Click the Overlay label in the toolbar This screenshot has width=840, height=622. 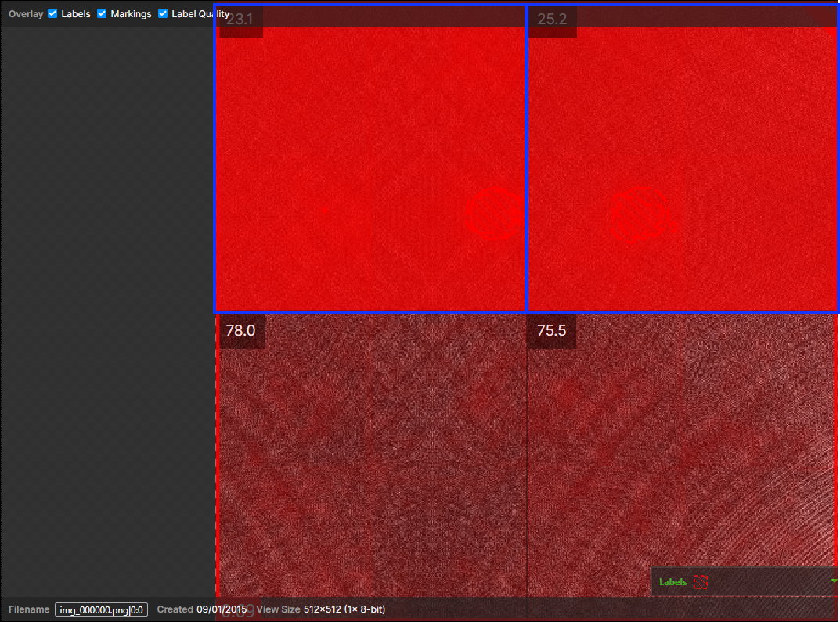[26, 14]
